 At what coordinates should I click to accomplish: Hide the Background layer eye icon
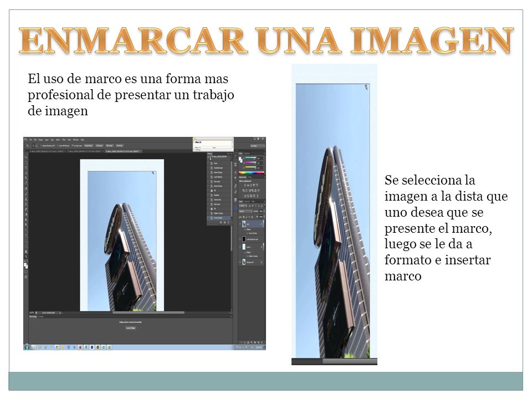coord(240,262)
